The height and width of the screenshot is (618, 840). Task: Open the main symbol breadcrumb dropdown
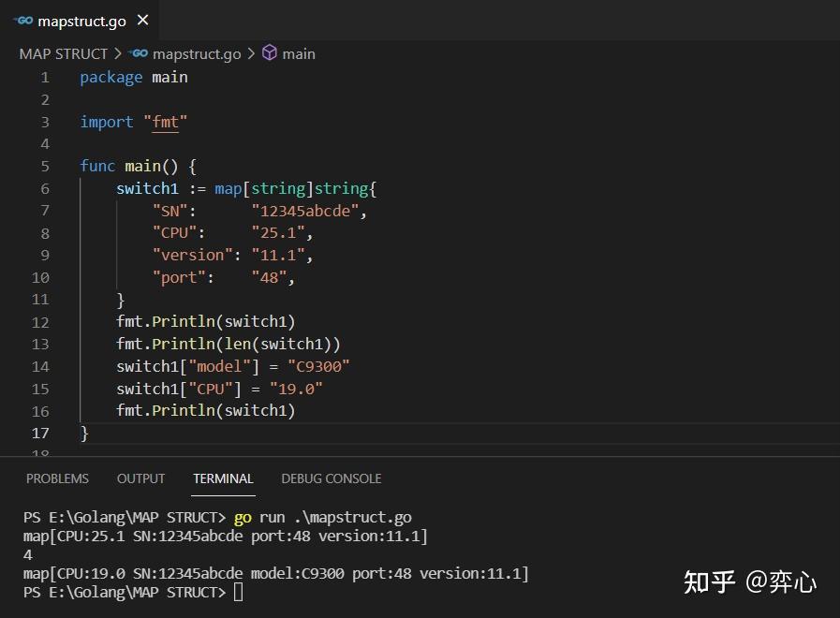pos(298,53)
